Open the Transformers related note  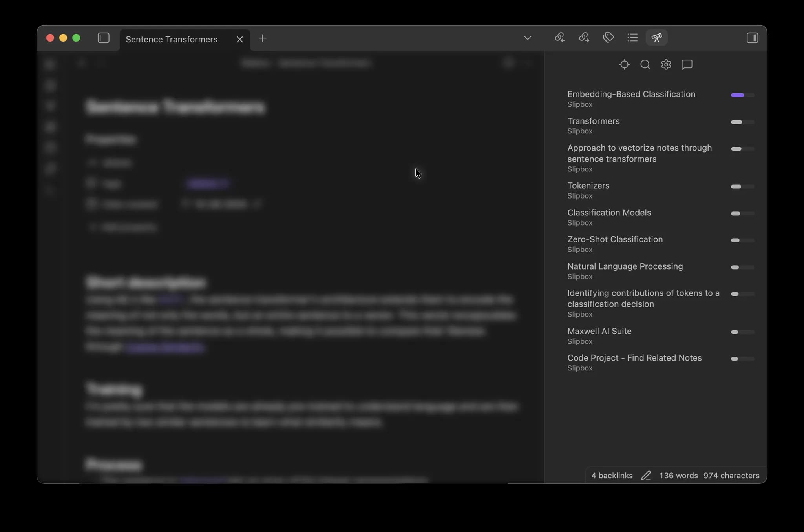point(594,121)
